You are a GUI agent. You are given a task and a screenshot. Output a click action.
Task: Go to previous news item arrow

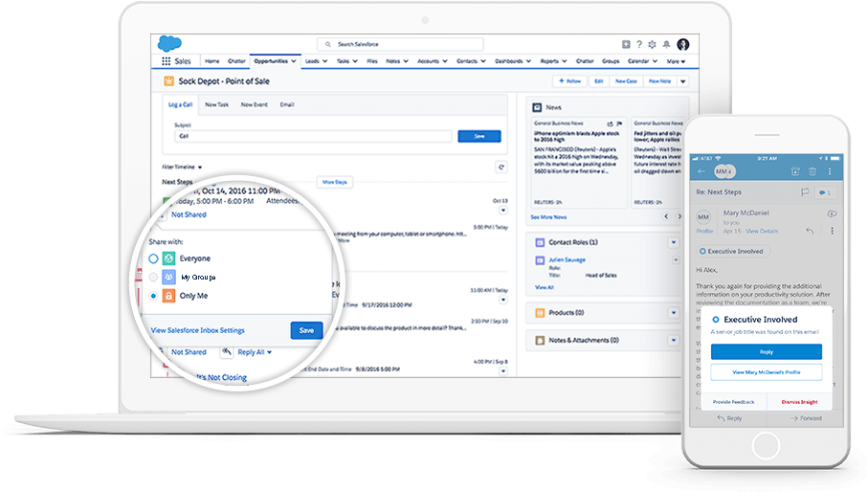[666, 216]
